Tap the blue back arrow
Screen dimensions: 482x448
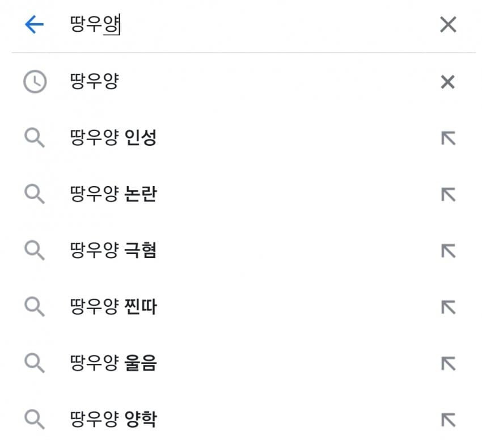pos(35,24)
